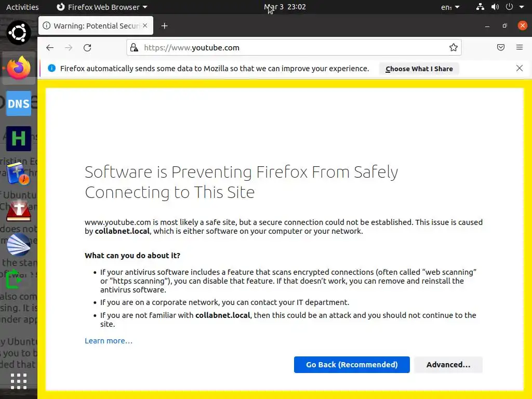Follow the Learn more… link
532x399 pixels.
click(x=109, y=341)
